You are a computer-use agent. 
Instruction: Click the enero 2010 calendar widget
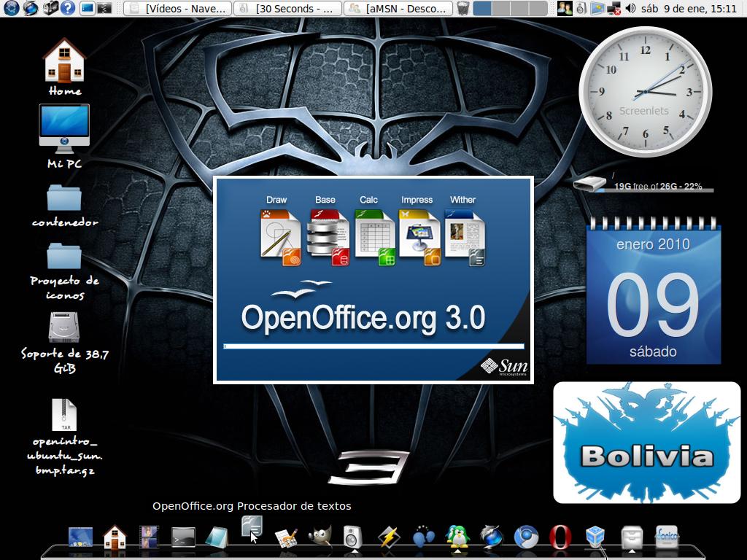[653, 290]
